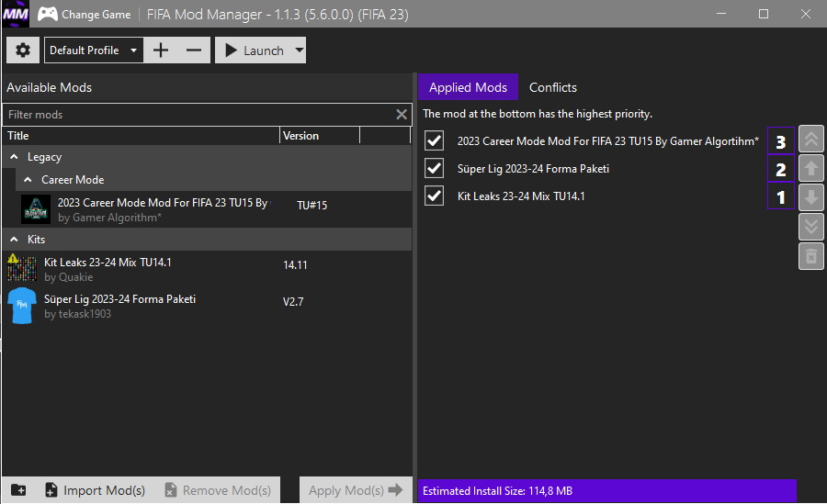
Task: Sort mods by Version column header
Action: click(320, 136)
